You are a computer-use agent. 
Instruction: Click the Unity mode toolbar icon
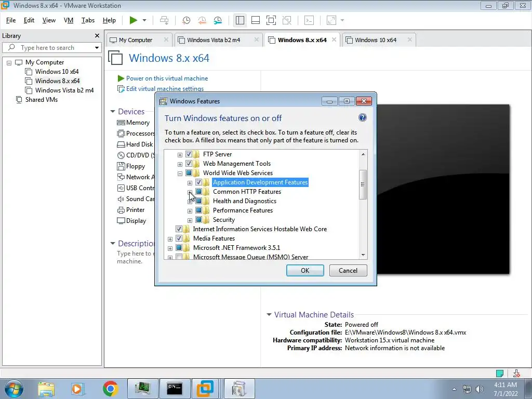287,20
